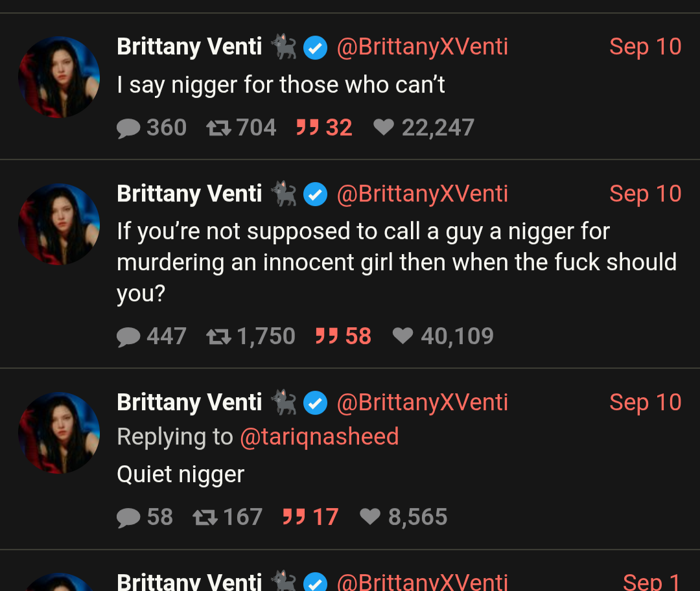Click the profile avatar on the first tweet
This screenshot has width=700, height=591.
59,77
